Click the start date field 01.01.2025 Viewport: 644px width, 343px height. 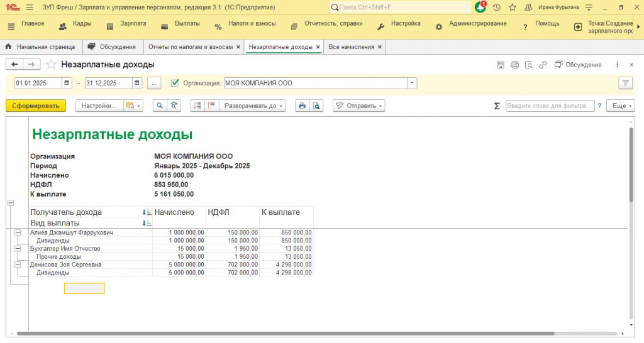[38, 83]
